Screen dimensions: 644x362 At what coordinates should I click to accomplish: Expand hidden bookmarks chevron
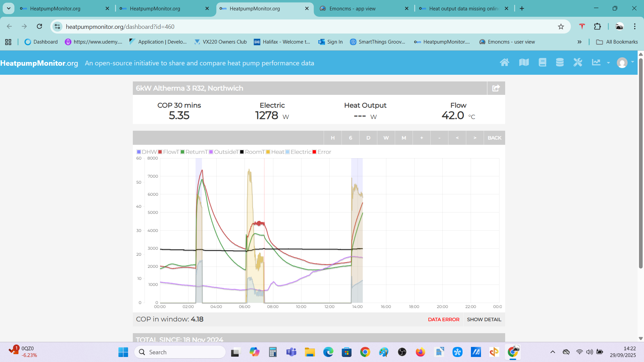[579, 42]
